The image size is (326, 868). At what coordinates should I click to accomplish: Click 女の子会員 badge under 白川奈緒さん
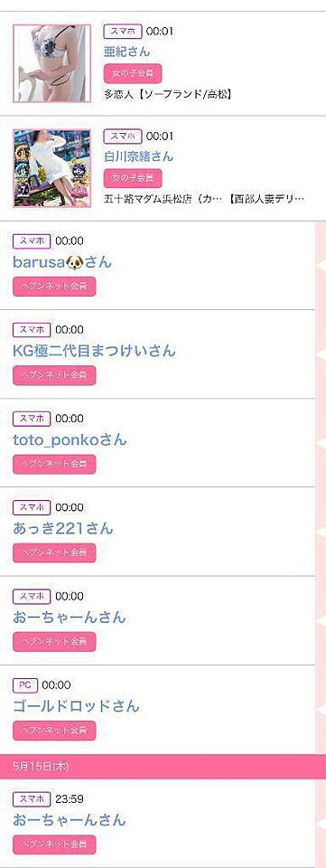[x=133, y=178]
